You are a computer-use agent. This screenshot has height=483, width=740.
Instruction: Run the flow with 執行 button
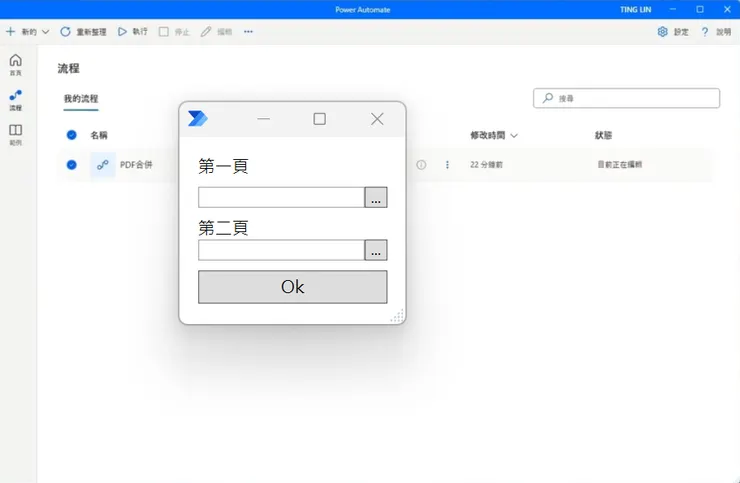pyautogui.click(x=133, y=32)
